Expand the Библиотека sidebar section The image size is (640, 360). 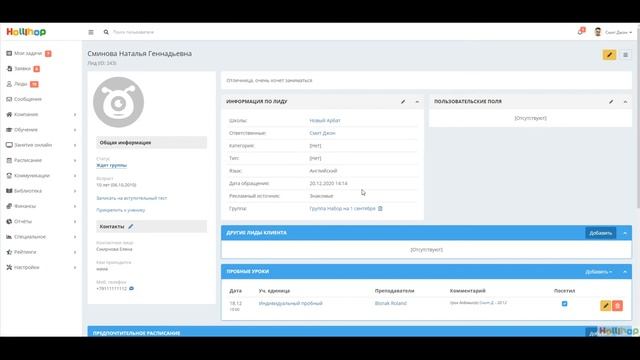click(41, 191)
